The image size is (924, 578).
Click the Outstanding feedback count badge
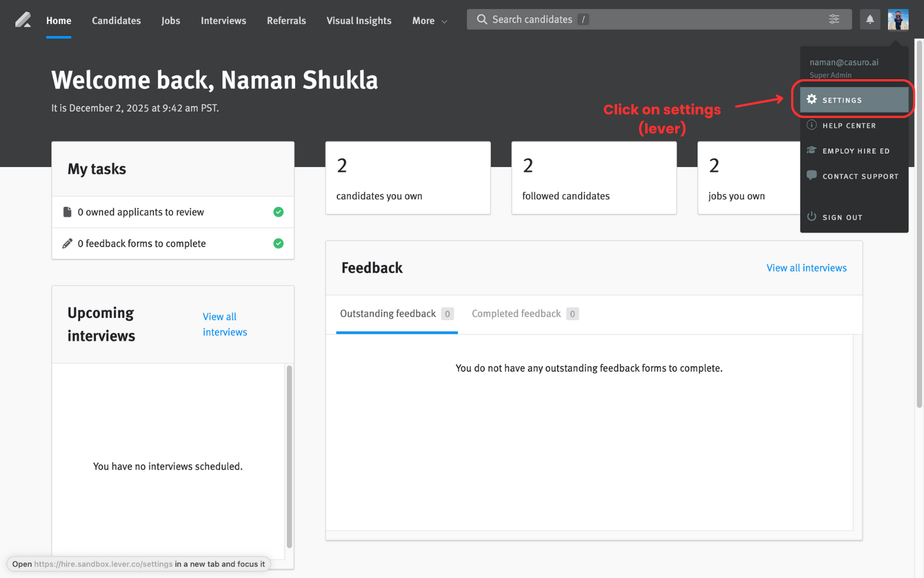447,314
